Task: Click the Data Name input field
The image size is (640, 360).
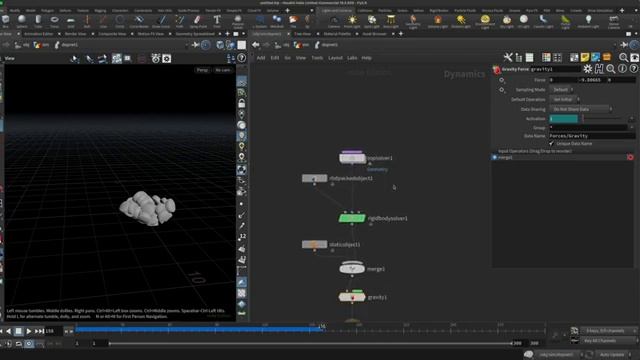Action: 592,136
